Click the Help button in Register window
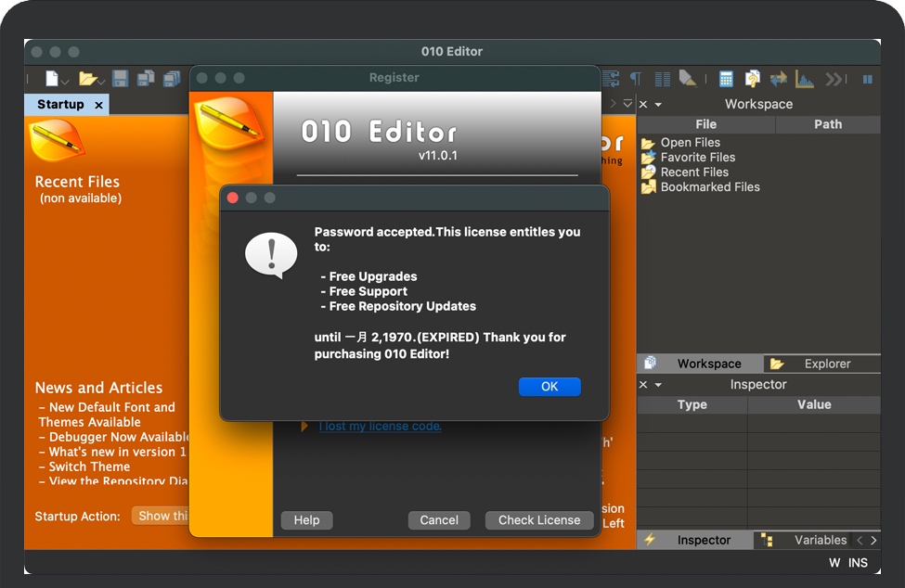905x588 pixels. 306,520
